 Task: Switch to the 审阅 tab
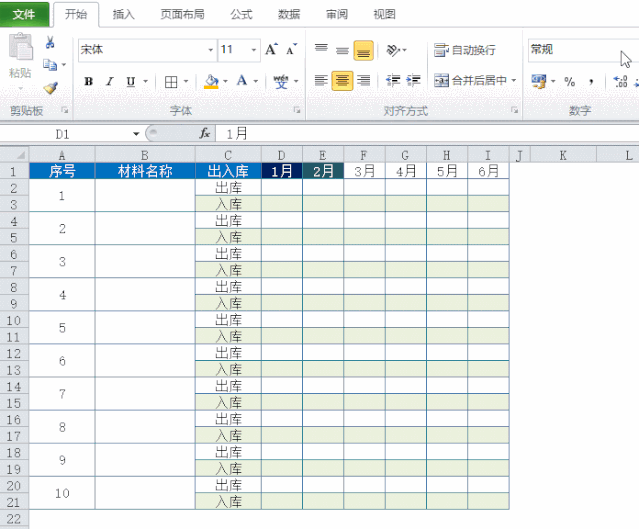pyautogui.click(x=337, y=14)
